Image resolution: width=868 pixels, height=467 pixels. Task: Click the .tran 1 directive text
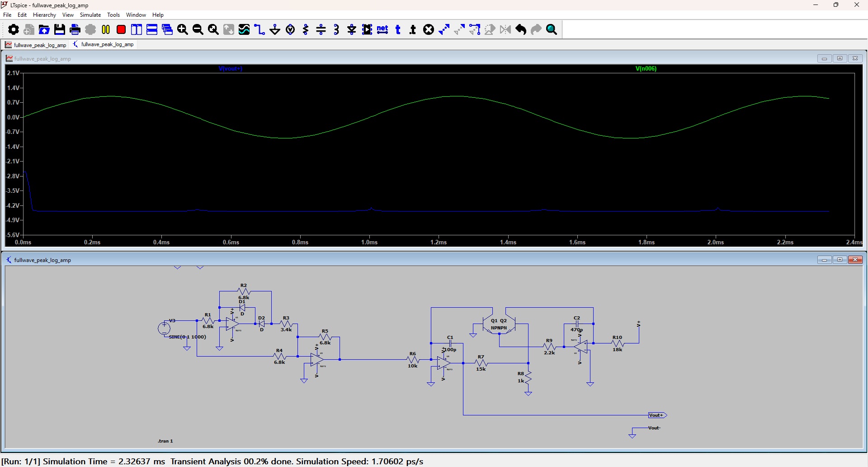[x=165, y=441]
